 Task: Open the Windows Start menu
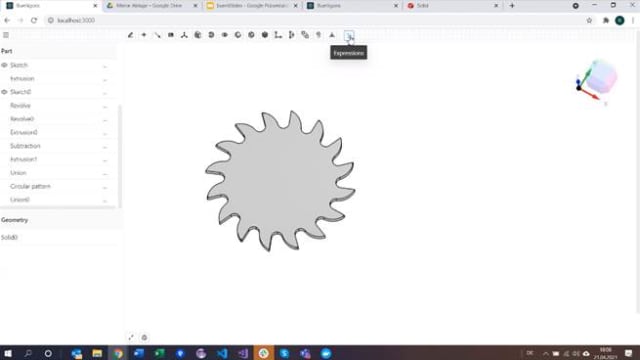pyautogui.click(x=8, y=353)
